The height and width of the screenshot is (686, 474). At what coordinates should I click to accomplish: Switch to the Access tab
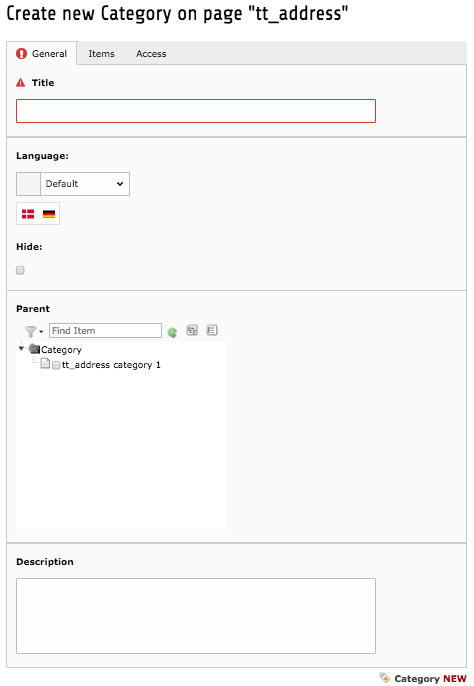click(151, 54)
